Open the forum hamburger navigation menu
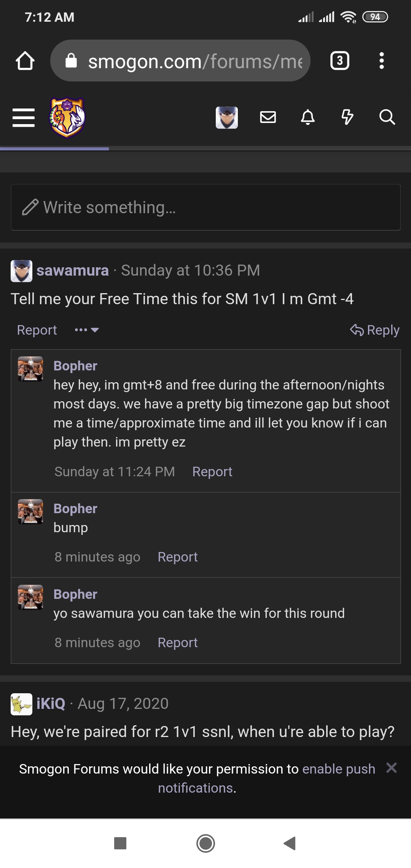This screenshot has width=411, height=868. click(24, 117)
